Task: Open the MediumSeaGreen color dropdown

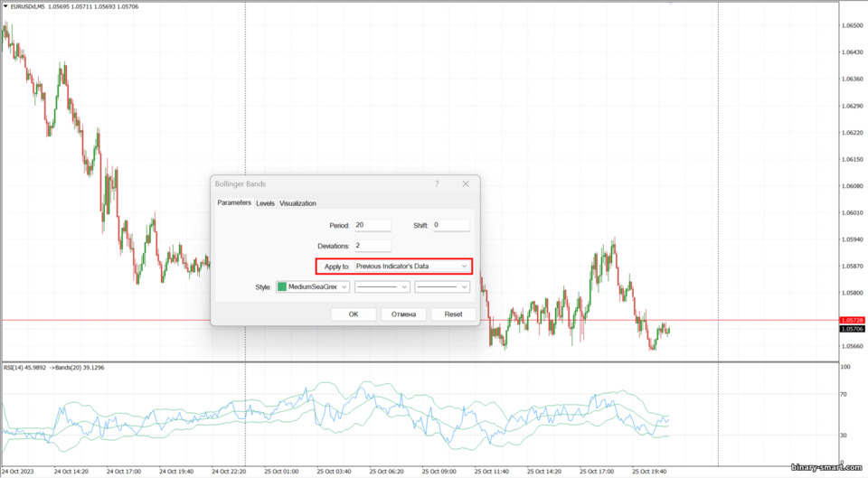Action: (313, 287)
